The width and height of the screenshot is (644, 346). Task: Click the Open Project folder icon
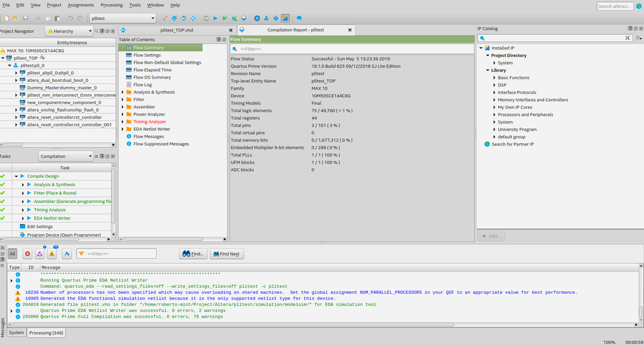15,19
